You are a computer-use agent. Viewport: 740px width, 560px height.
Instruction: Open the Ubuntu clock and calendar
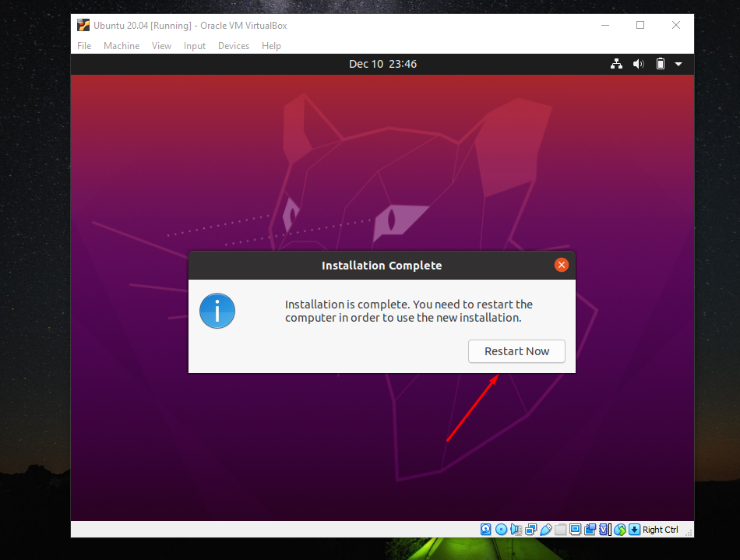tap(382, 64)
